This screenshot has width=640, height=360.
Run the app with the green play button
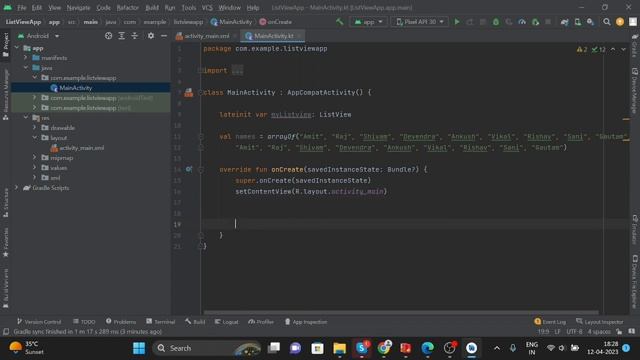click(x=457, y=22)
